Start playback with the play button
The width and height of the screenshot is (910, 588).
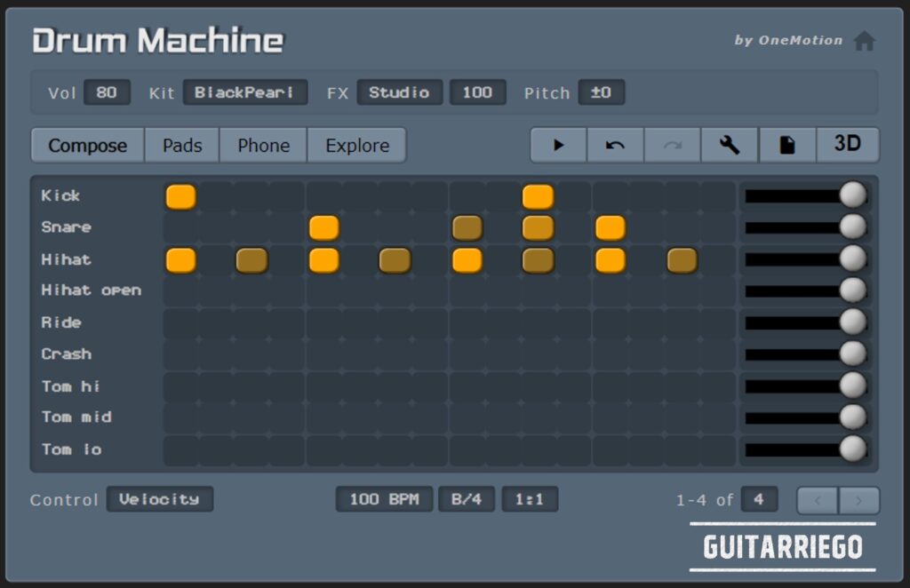558,145
